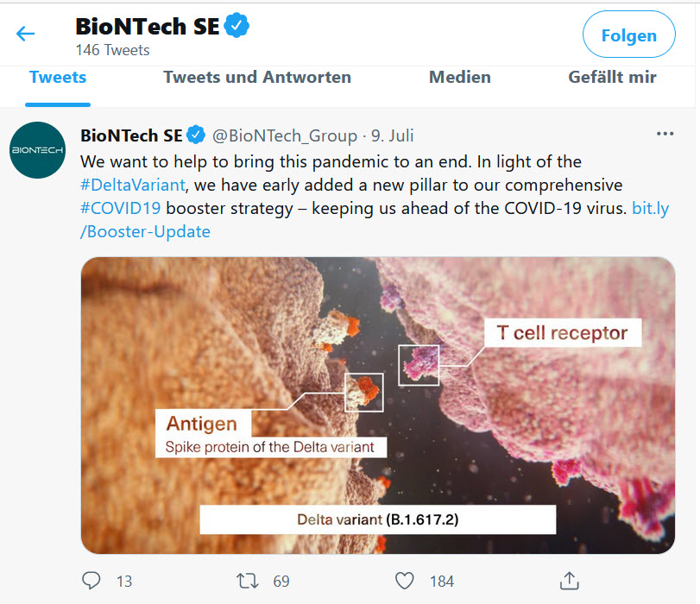The width and height of the screenshot is (700, 604).
Task: Open the Tweets und Antworten tab
Action: [257, 77]
